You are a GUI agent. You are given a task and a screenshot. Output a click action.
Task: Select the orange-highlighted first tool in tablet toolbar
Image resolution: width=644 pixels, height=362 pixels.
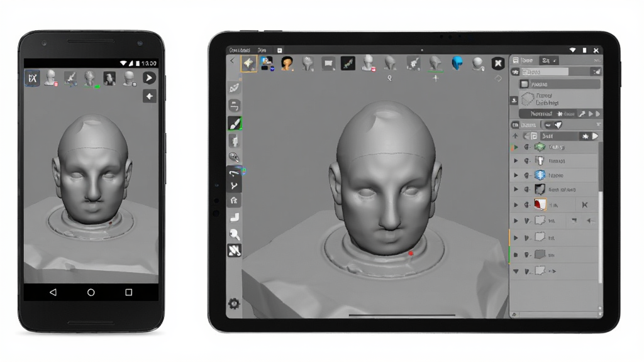point(248,63)
